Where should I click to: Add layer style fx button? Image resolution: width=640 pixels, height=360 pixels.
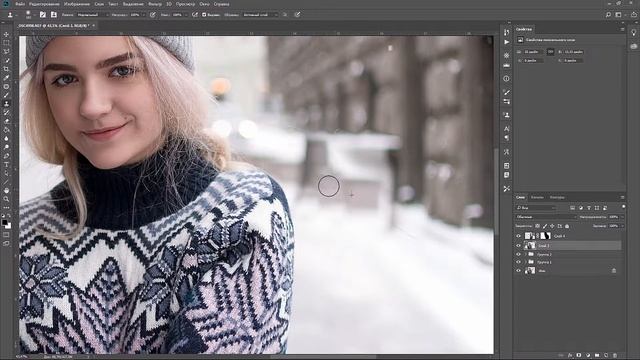click(570, 356)
